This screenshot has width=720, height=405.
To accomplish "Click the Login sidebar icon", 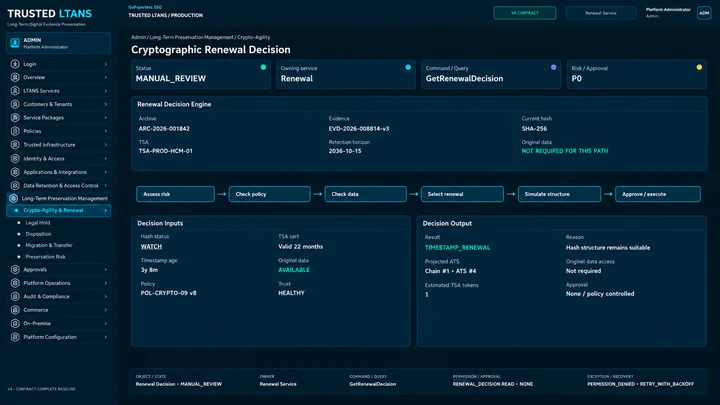I will click(x=15, y=64).
